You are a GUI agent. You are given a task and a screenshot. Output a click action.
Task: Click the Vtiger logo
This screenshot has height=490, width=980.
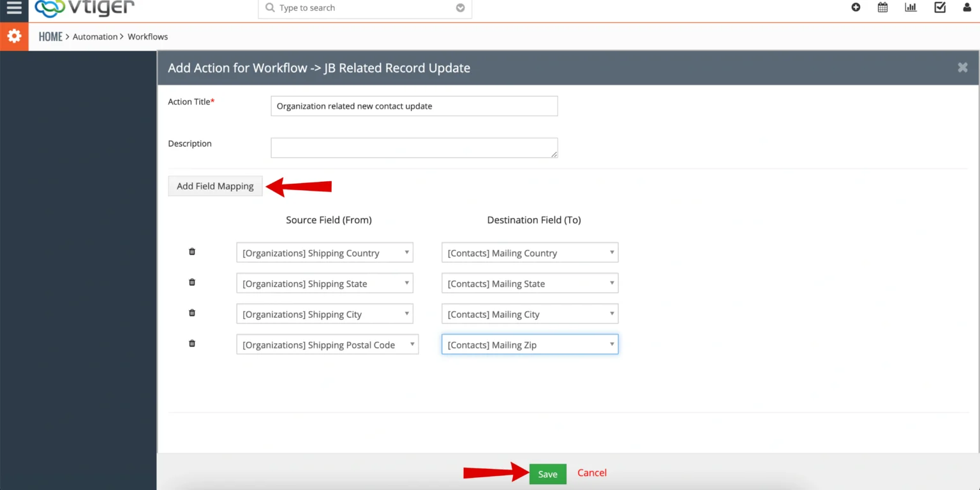point(83,8)
